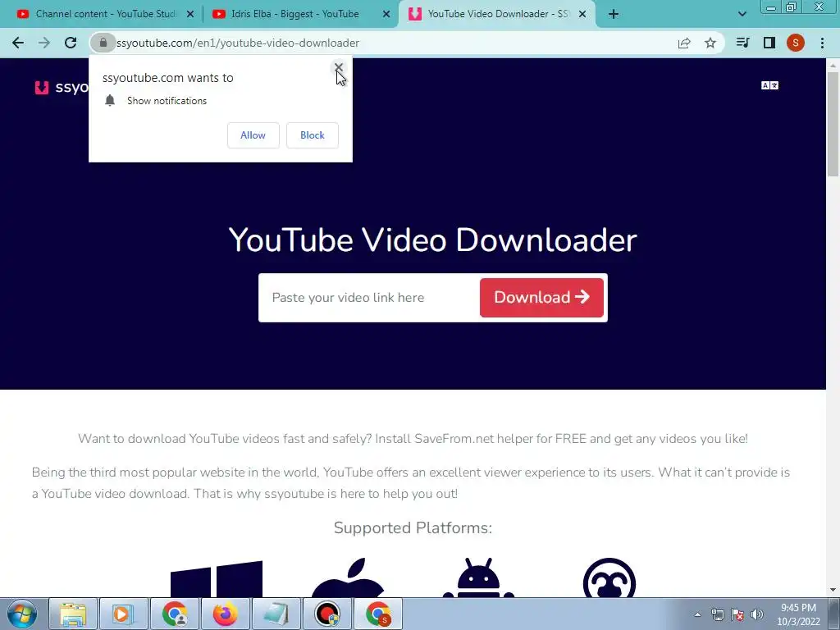Close the Idris Elba - Biggest tab
Screen dimensions: 840x630
(386, 15)
